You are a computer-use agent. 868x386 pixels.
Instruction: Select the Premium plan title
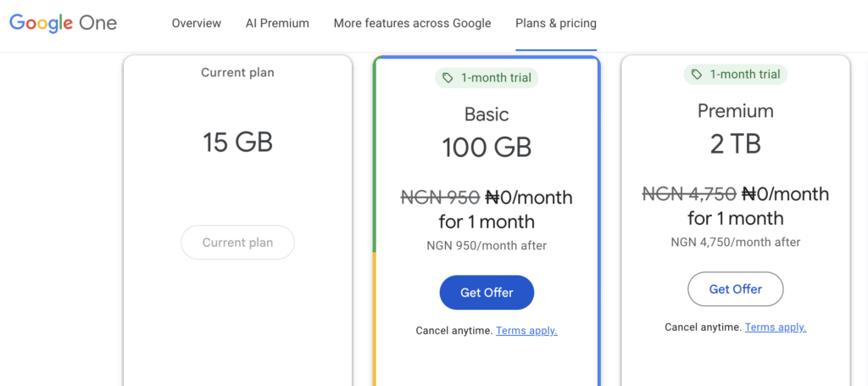point(735,111)
